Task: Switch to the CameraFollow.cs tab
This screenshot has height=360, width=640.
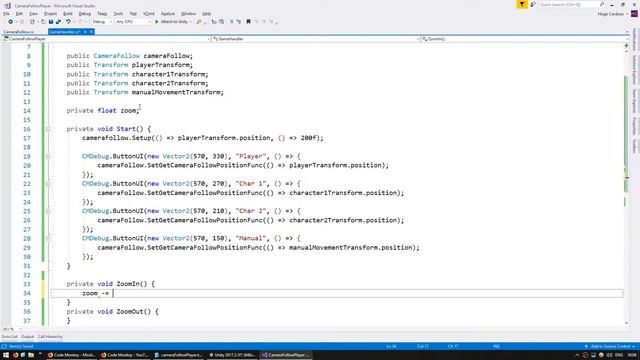Action: tap(19, 32)
